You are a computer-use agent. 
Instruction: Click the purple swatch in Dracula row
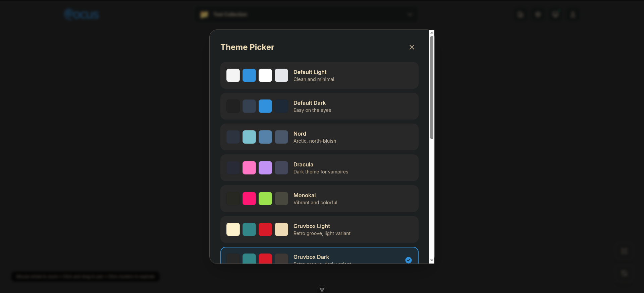(x=265, y=168)
